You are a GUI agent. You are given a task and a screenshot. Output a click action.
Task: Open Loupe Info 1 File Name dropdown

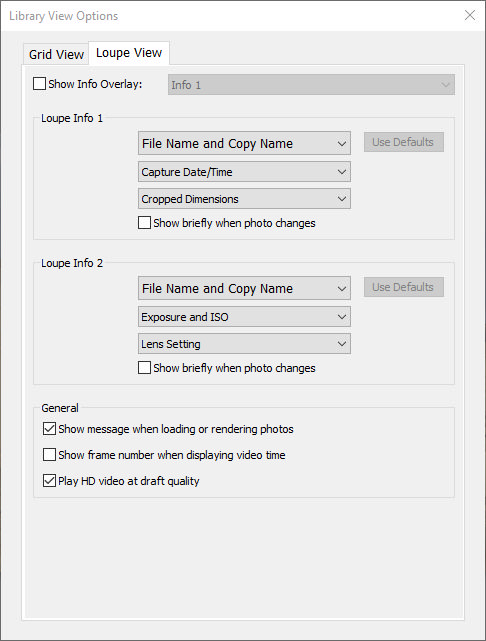pos(244,143)
